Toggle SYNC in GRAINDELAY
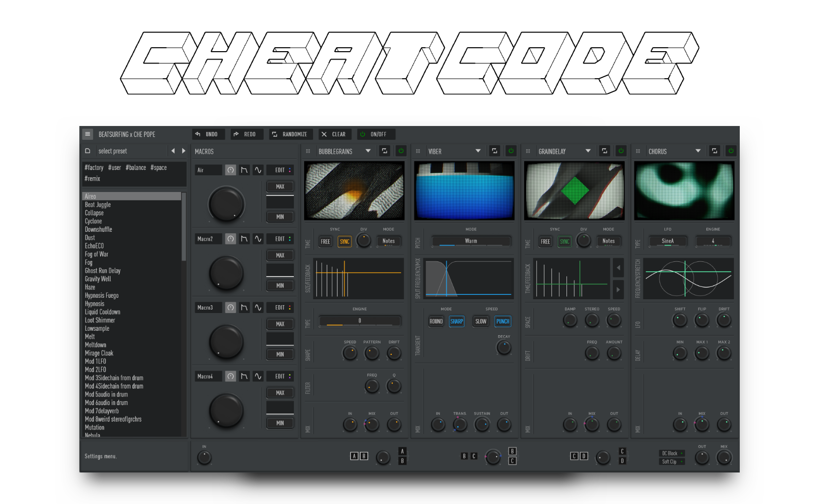The height and width of the screenshot is (504, 819). point(565,242)
